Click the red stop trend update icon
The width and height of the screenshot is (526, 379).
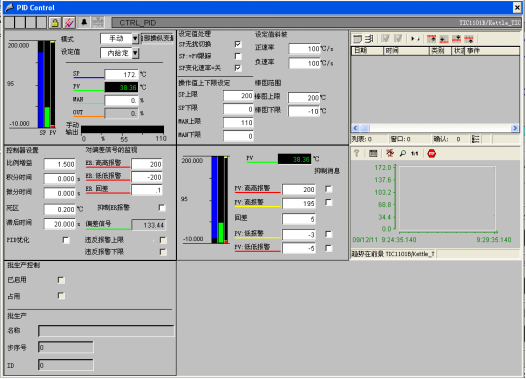pos(431,154)
